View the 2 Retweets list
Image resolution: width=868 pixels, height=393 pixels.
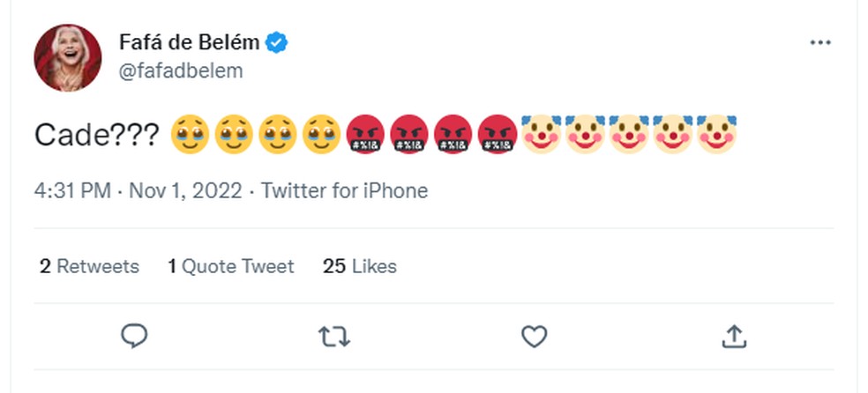[89, 266]
